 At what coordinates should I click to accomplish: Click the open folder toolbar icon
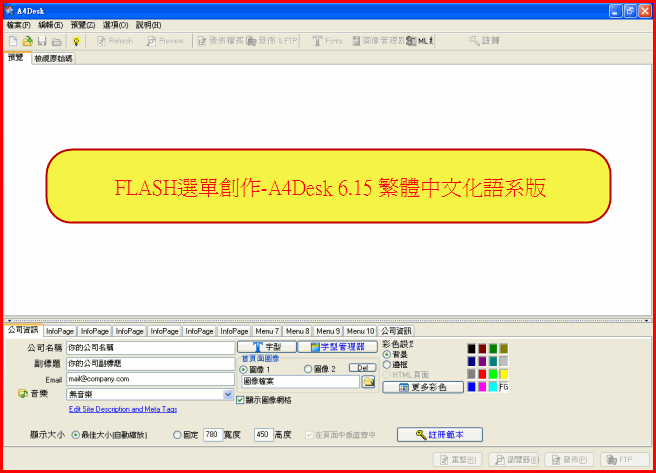pos(27,41)
